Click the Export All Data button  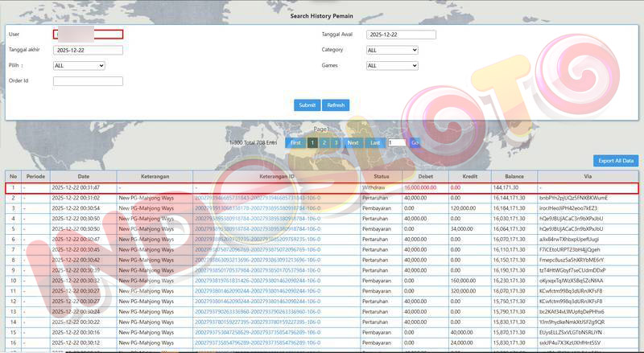tap(616, 161)
